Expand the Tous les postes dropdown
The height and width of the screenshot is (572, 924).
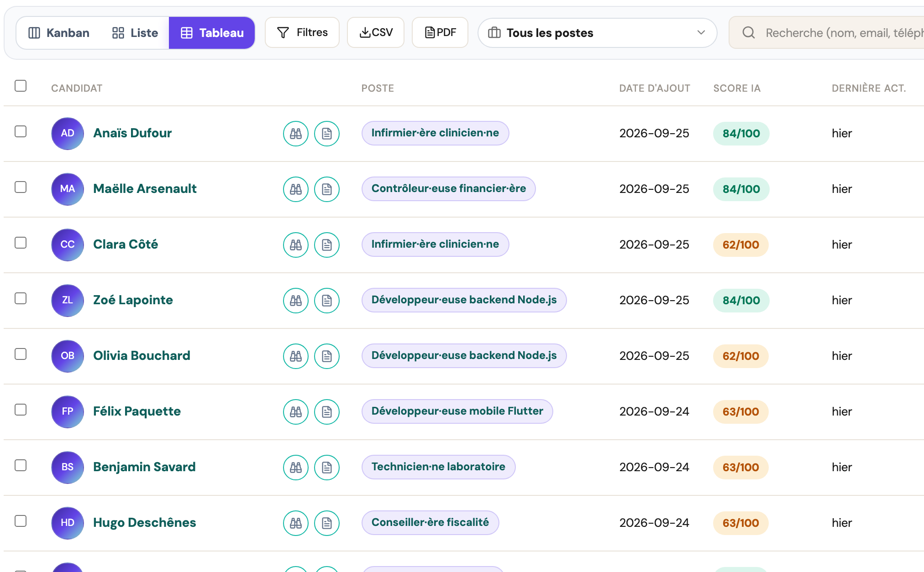click(597, 33)
